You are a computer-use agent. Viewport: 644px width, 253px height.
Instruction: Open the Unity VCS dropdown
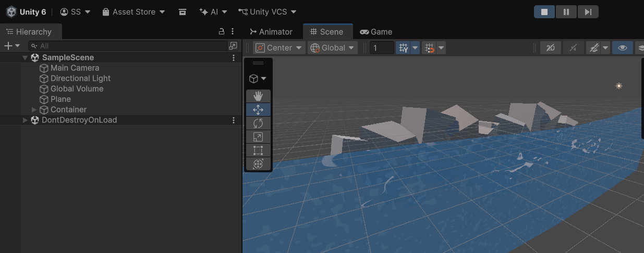(x=268, y=11)
